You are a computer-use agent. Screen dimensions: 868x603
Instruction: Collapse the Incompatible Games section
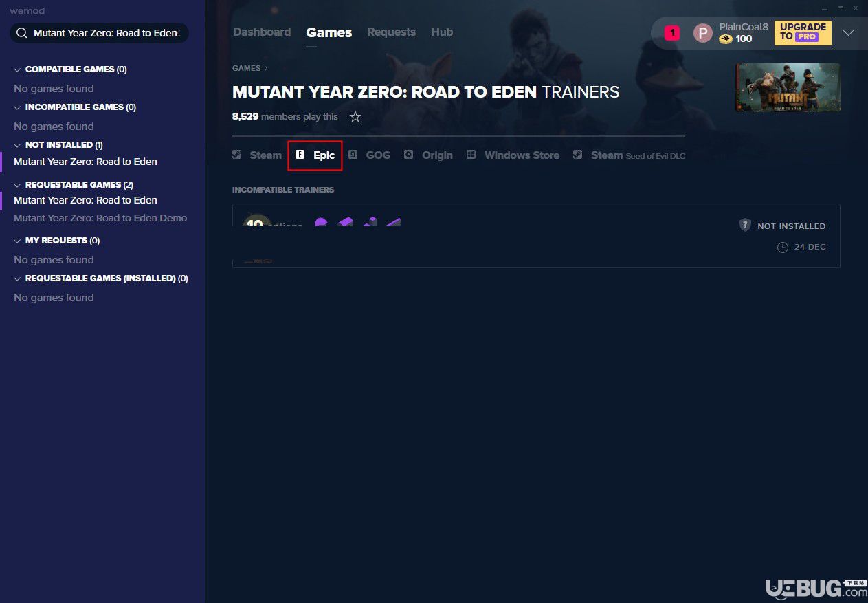coord(74,107)
